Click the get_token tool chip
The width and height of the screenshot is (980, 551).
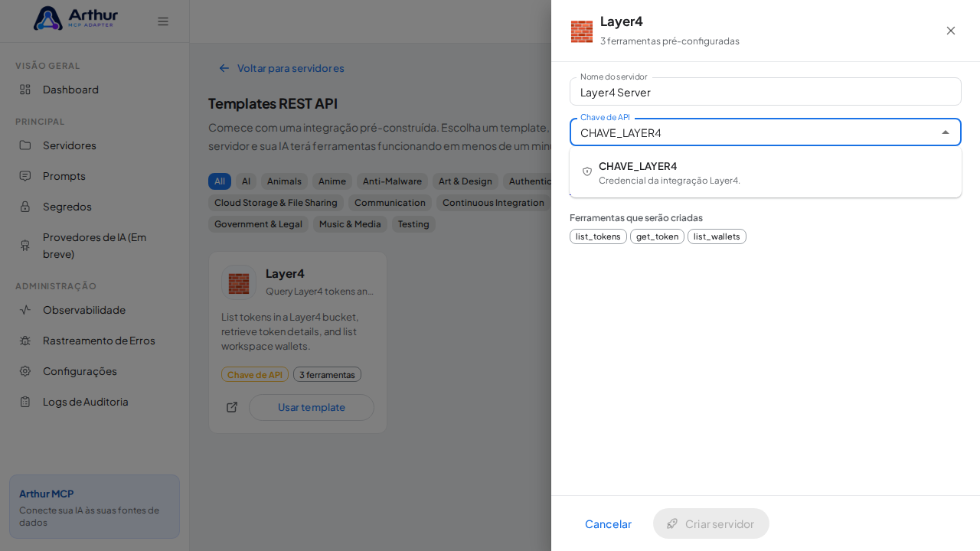point(657,236)
